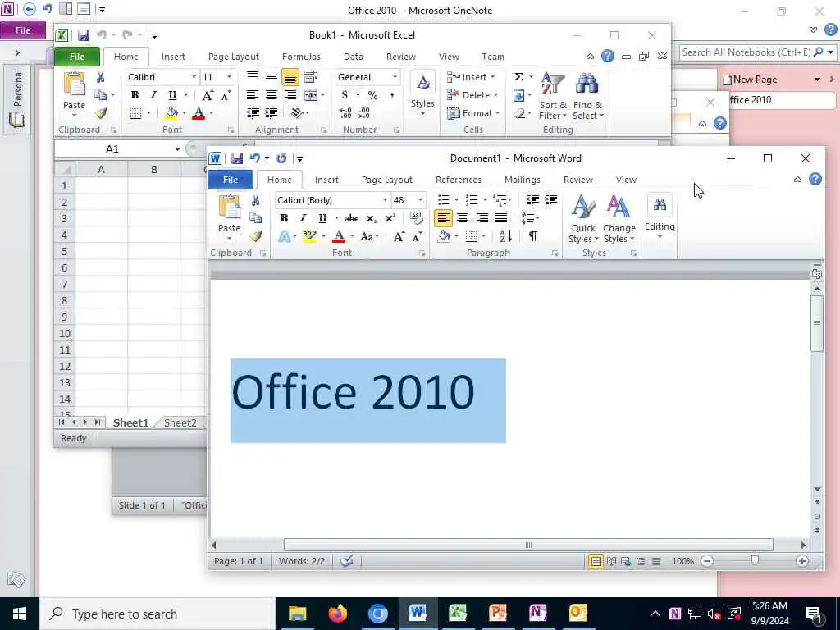Toggle Justify alignment in Word
840x630 pixels.
coord(501,218)
